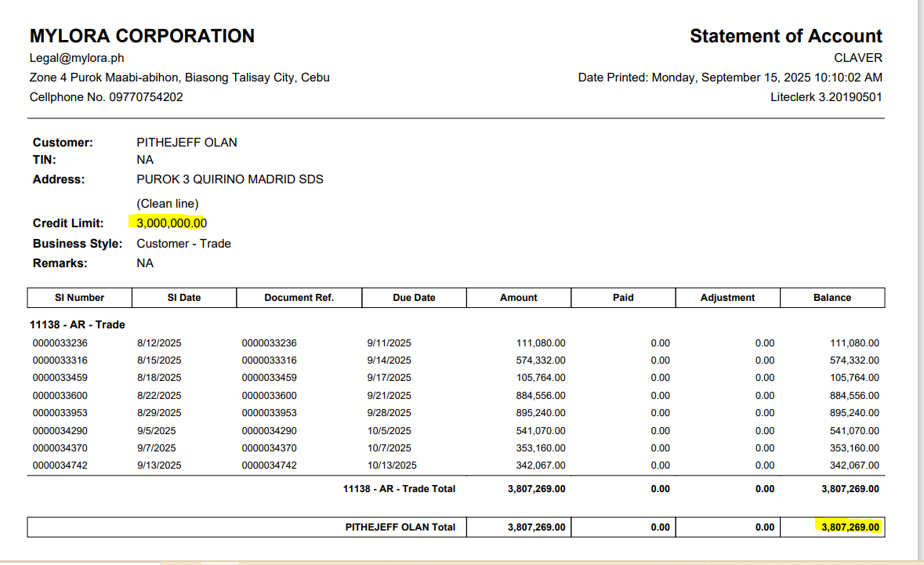Click the Adjustment column header
Screen dimensions: 924x565
[727, 298]
